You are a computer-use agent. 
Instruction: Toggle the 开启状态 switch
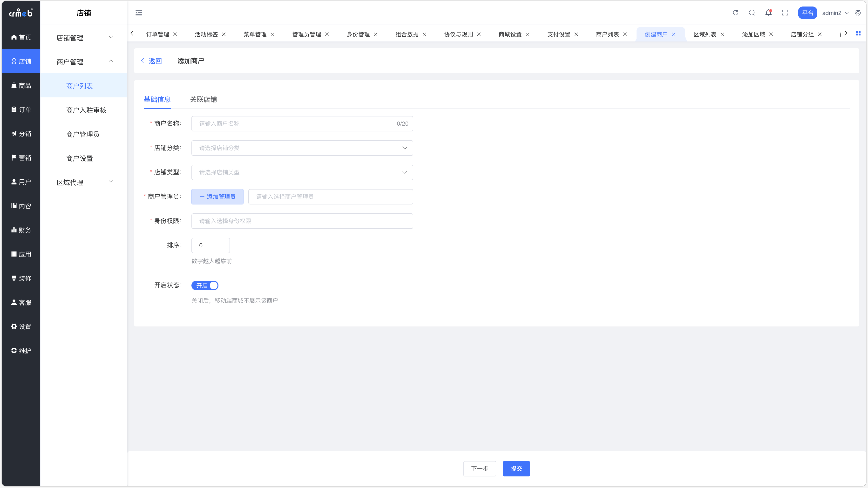[x=205, y=285]
